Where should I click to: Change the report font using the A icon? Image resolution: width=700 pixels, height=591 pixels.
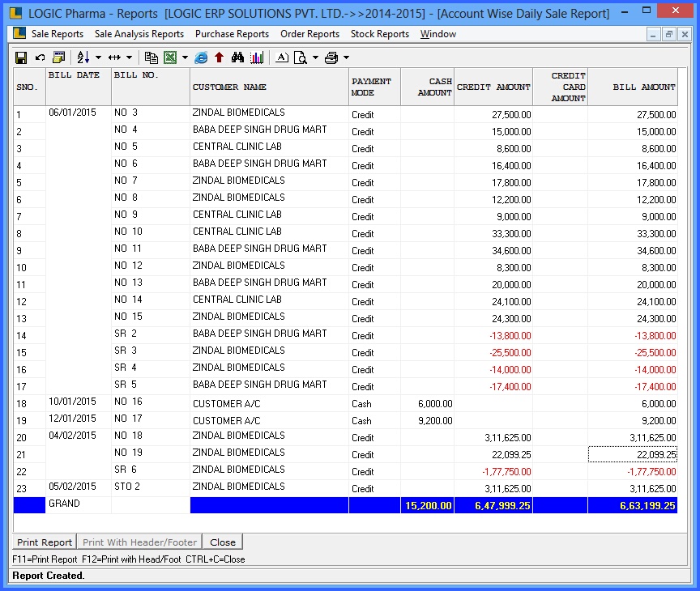[283, 57]
